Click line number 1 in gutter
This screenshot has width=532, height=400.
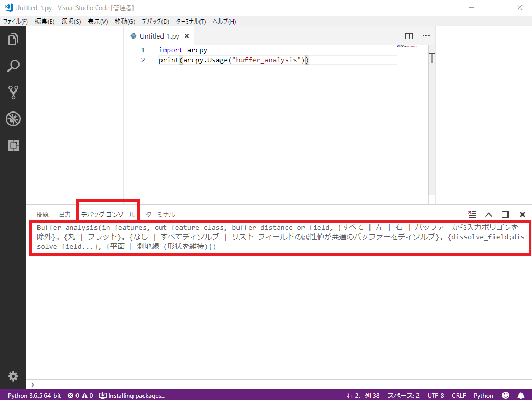(x=143, y=50)
